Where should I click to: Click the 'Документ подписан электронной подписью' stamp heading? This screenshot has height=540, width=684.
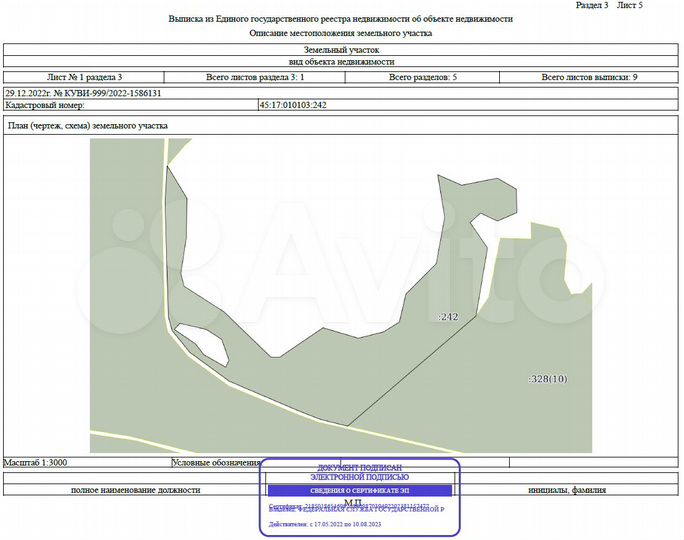[360, 472]
